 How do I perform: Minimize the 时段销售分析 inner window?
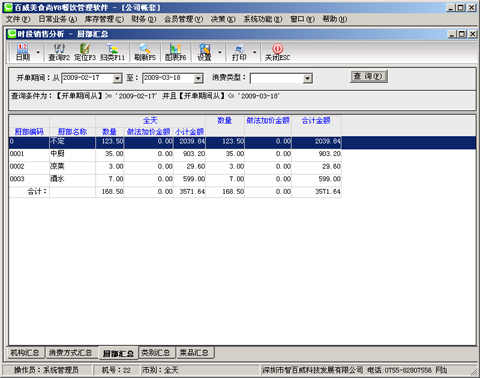point(452,34)
